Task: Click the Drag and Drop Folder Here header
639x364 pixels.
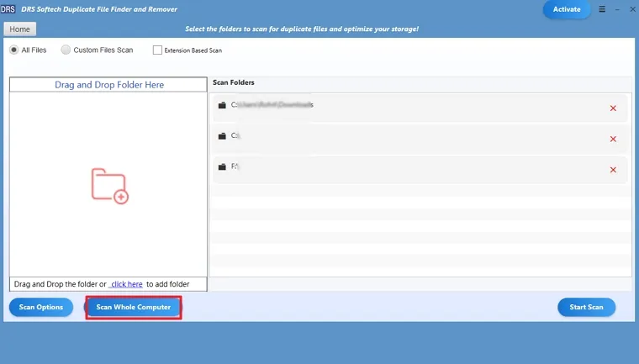Action: (x=108, y=84)
